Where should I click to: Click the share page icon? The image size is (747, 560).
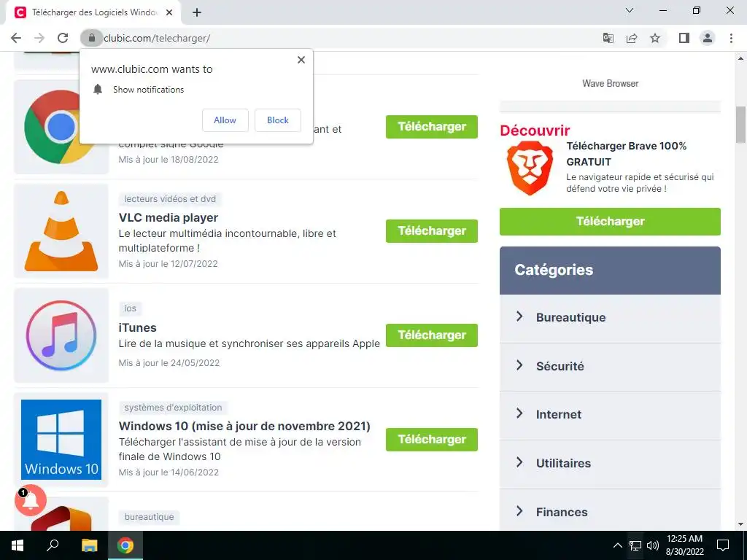632,38
